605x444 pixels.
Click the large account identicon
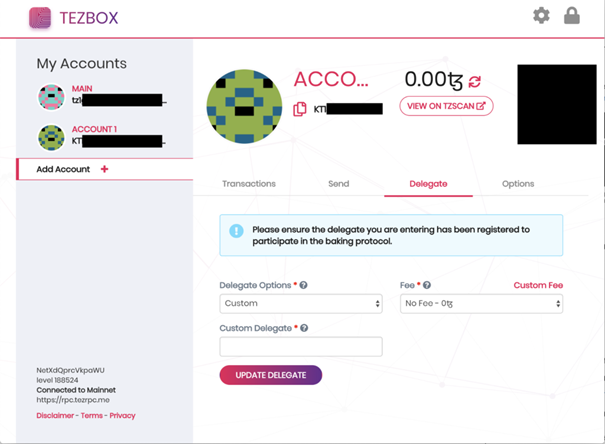pyautogui.click(x=244, y=106)
